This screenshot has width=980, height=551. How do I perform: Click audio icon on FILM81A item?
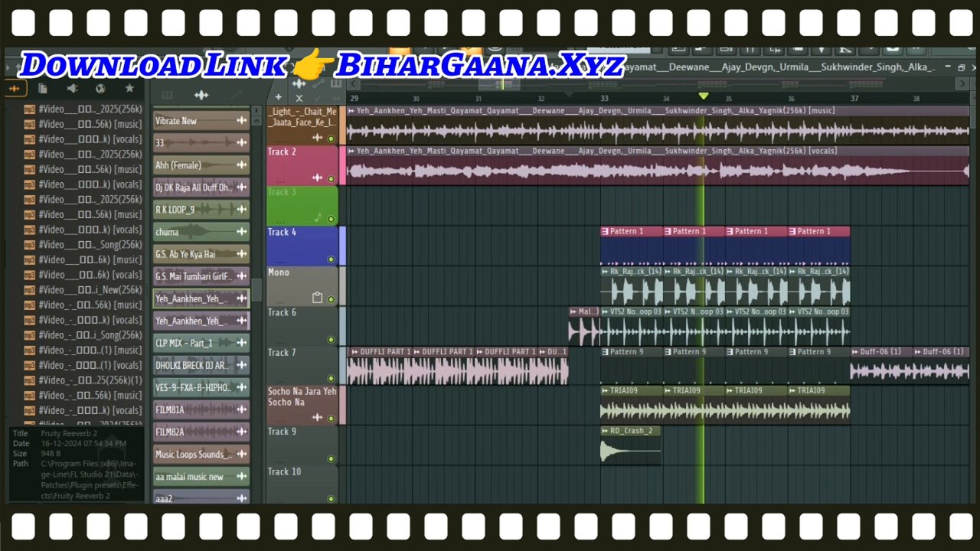tap(241, 409)
